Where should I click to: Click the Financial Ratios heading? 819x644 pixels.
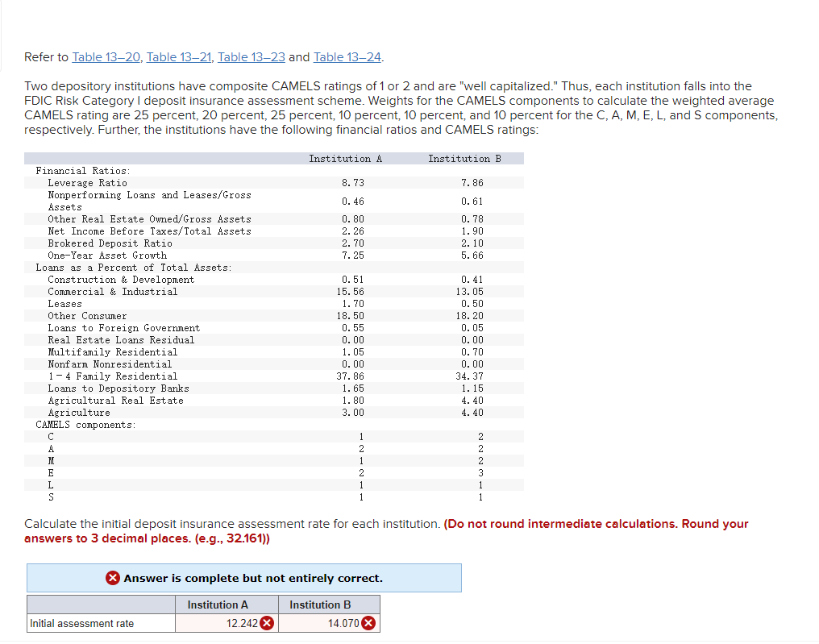(83, 171)
